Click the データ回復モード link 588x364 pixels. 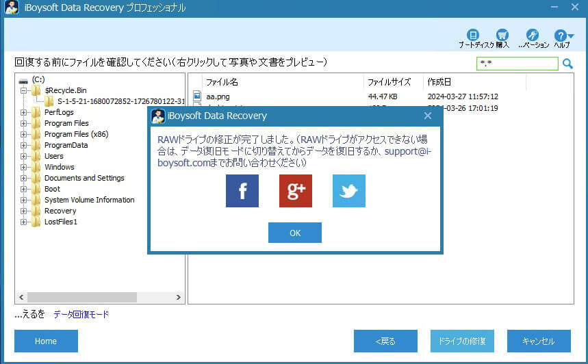[81, 314]
